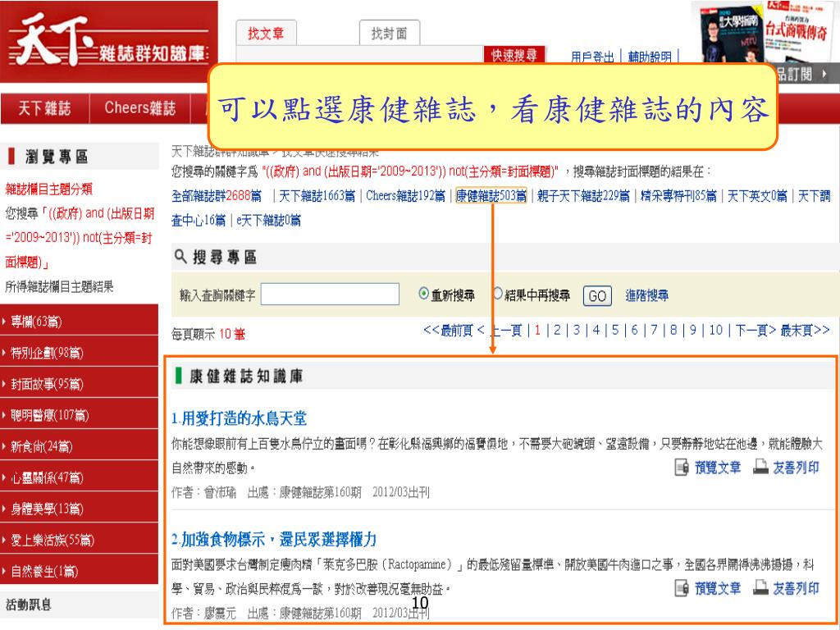Open article 用愛打造的水鳥天堂

coord(240,418)
